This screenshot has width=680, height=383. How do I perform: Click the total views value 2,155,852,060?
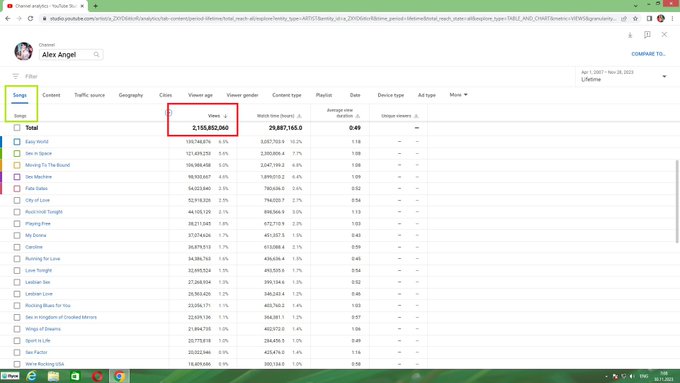(x=210, y=128)
